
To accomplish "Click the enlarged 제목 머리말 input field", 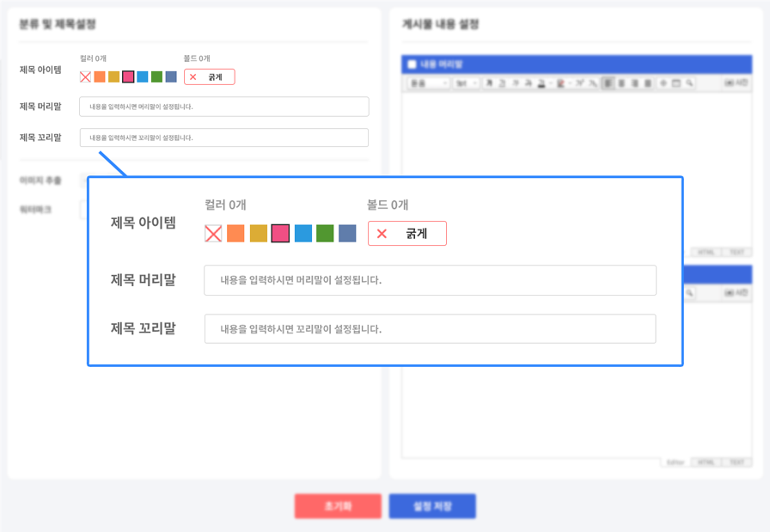I will point(430,280).
